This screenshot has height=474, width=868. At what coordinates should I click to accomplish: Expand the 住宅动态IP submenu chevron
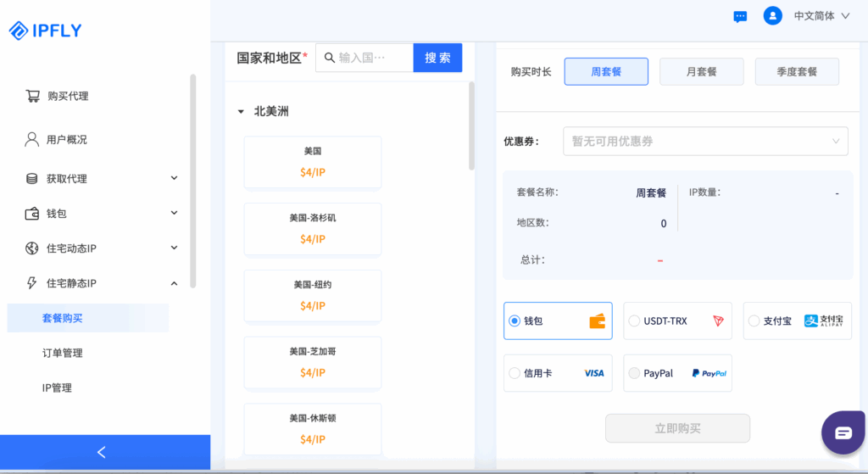click(x=174, y=248)
